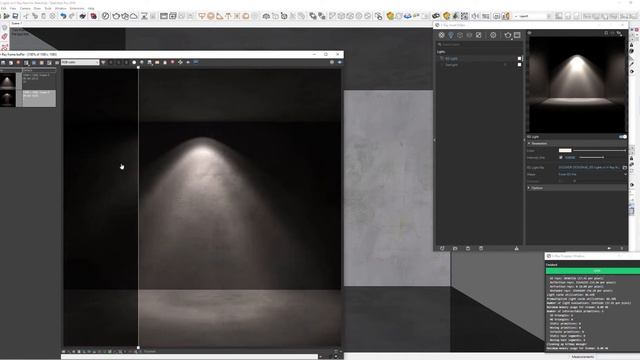The image size is (640, 360).
Task: Open Geometry category in Asset Editor
Action: pos(460,35)
